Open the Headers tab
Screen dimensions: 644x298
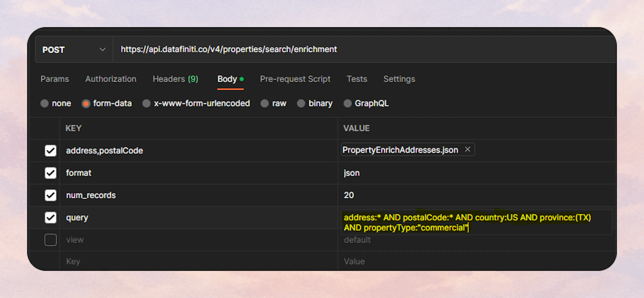click(175, 79)
